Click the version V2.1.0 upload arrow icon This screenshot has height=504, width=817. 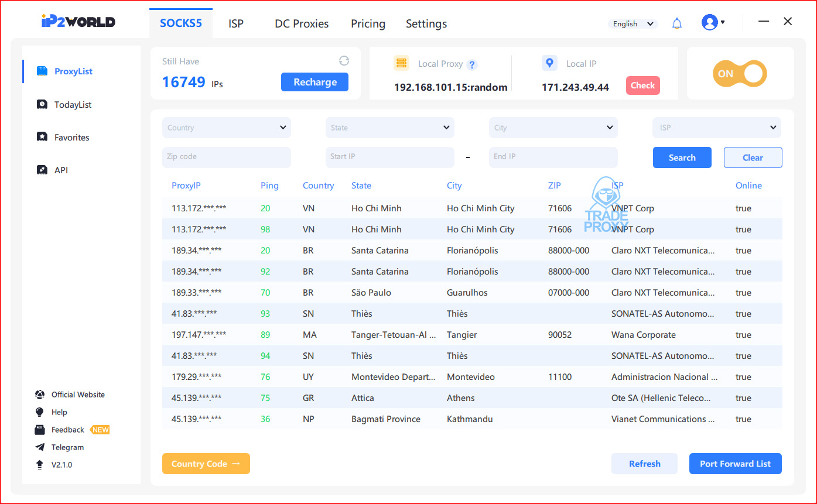[40, 465]
